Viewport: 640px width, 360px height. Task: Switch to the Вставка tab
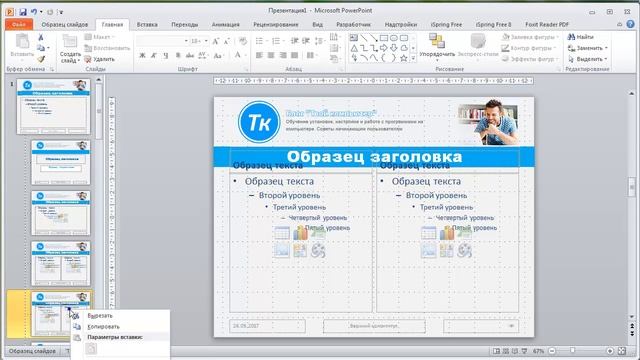(x=147, y=24)
